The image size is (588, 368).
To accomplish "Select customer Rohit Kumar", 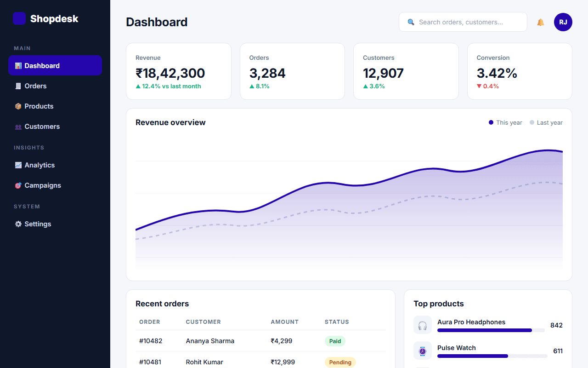I will 204,362.
